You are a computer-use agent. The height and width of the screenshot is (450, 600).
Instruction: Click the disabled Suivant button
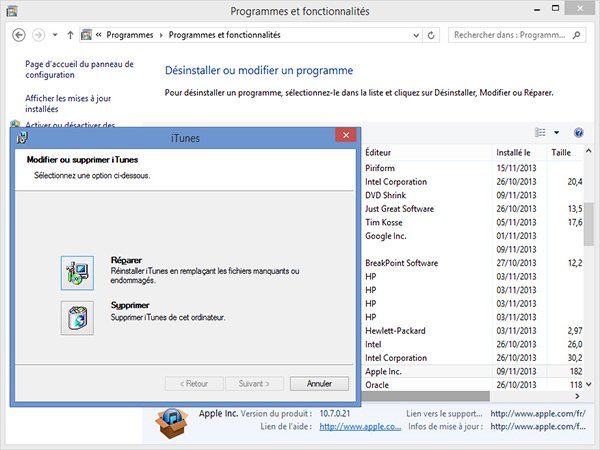pyautogui.click(x=254, y=383)
